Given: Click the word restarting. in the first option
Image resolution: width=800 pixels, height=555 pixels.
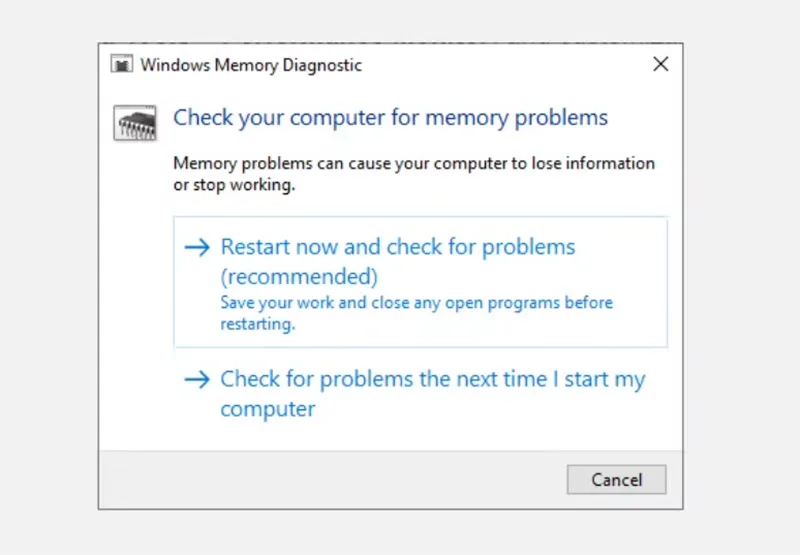Looking at the screenshot, I should pos(256,324).
